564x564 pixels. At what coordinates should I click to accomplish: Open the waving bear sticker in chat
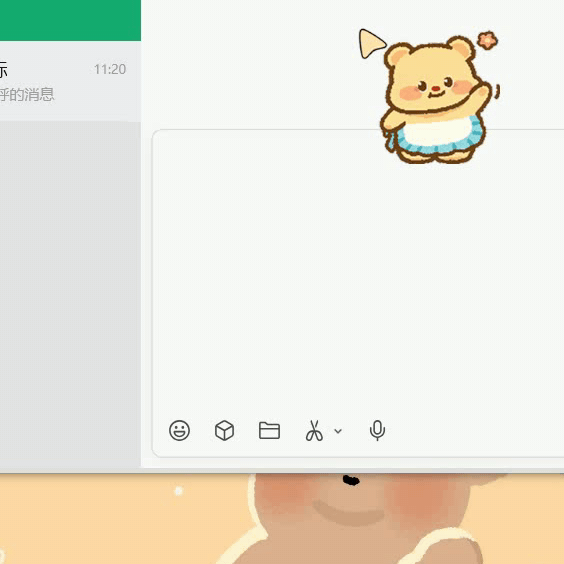pyautogui.click(x=430, y=96)
